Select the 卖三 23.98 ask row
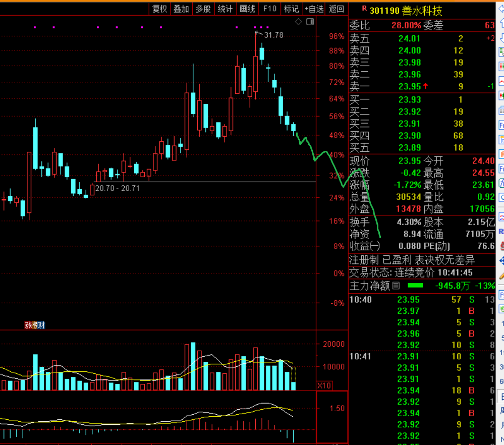 422,63
